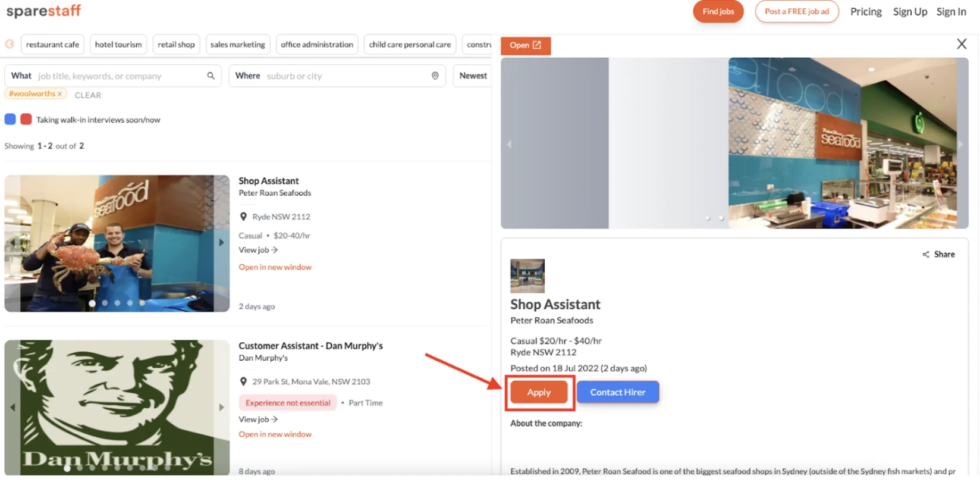This screenshot has width=980, height=482.
Task: Click the Shop Assistant seafood photo thumbnail
Action: 117,243
